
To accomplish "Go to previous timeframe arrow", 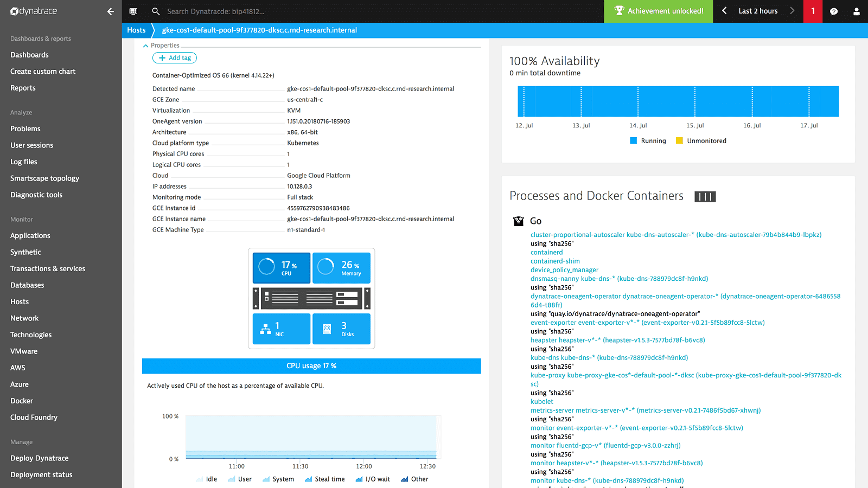I will coord(724,11).
